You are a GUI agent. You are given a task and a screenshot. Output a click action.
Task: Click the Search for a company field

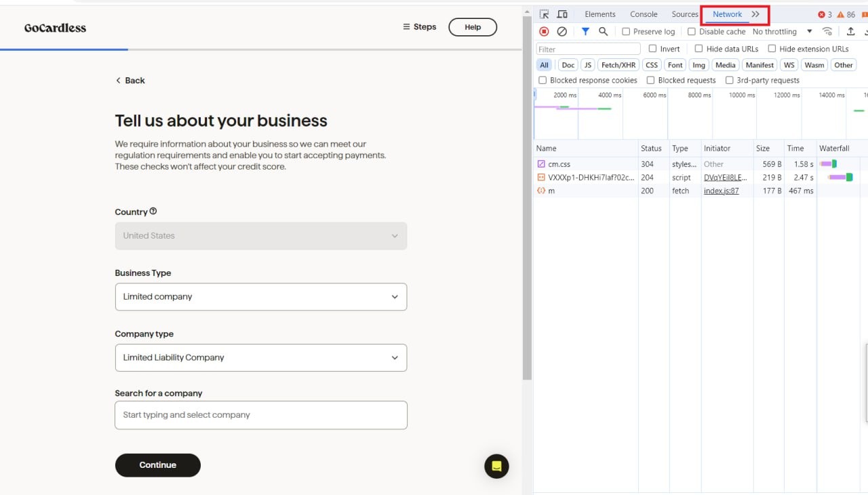(261, 415)
